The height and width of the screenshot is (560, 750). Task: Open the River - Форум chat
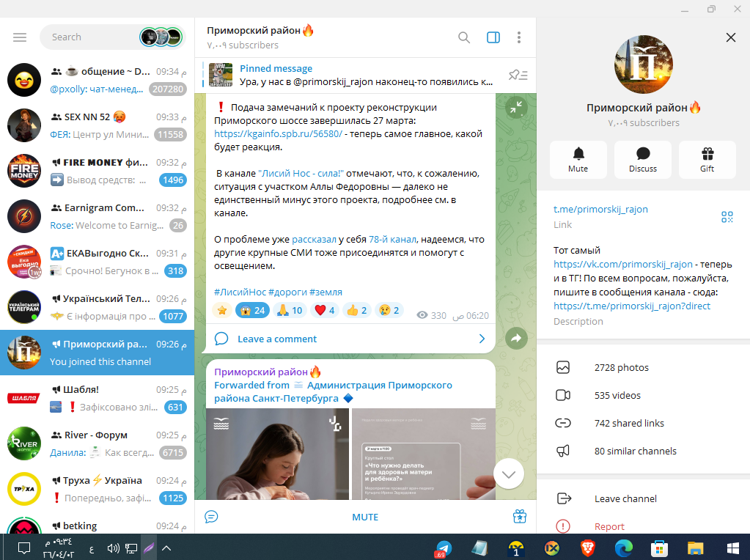[x=97, y=443]
